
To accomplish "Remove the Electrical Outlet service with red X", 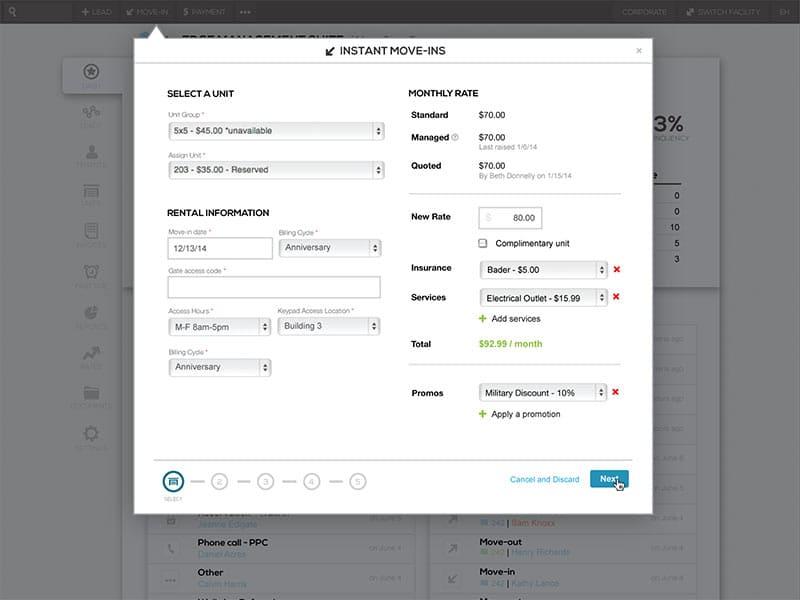I will click(x=616, y=297).
